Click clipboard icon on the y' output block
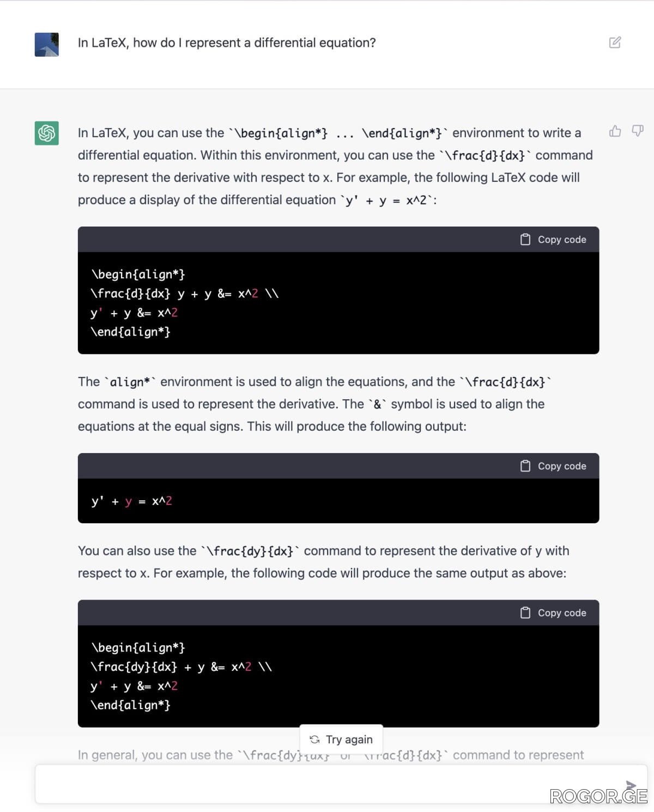Image resolution: width=654 pixels, height=812 pixels. (525, 466)
